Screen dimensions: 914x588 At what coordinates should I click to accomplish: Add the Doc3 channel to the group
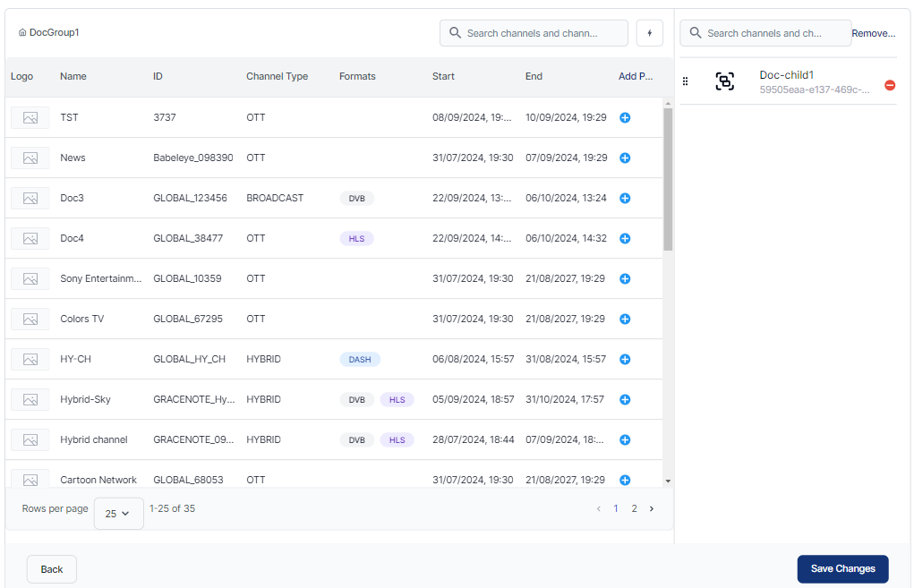tap(625, 198)
